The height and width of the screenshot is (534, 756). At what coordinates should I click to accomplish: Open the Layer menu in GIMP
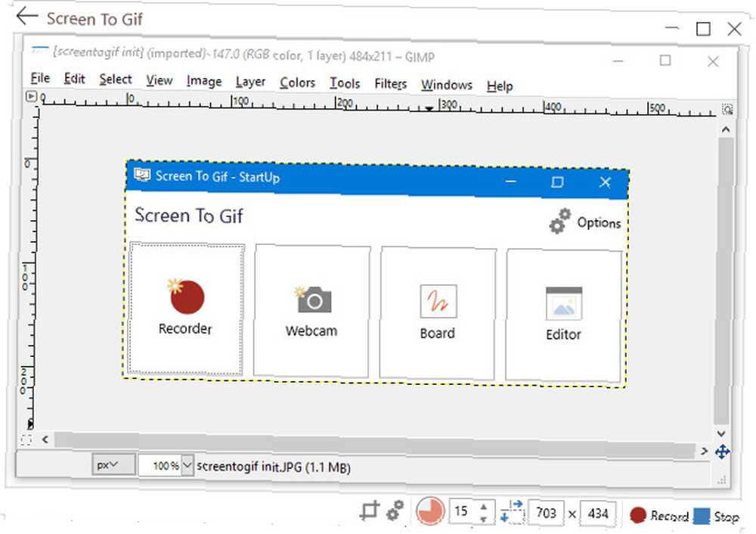point(250,82)
